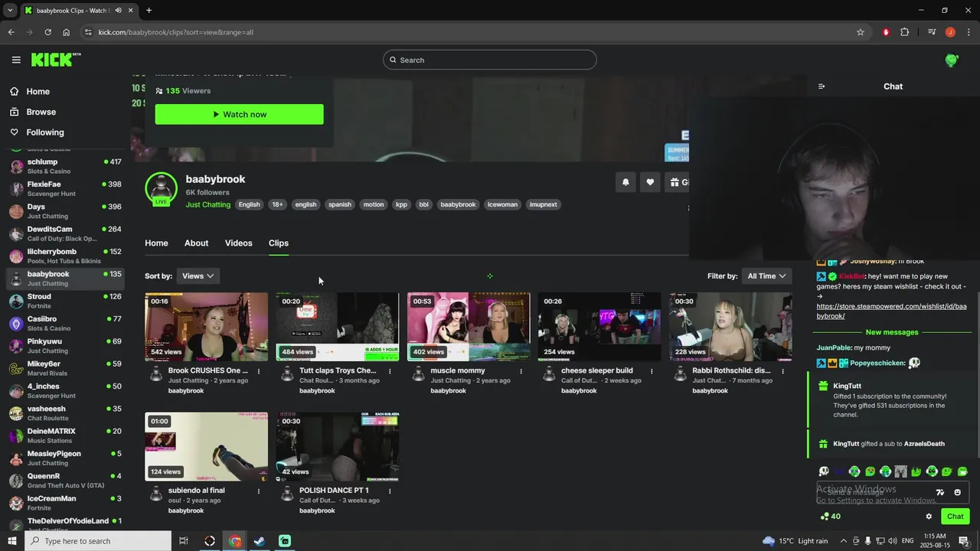The image size is (980, 551).
Task: Open options for Tutt claps Troys clip
Action: [x=390, y=371]
